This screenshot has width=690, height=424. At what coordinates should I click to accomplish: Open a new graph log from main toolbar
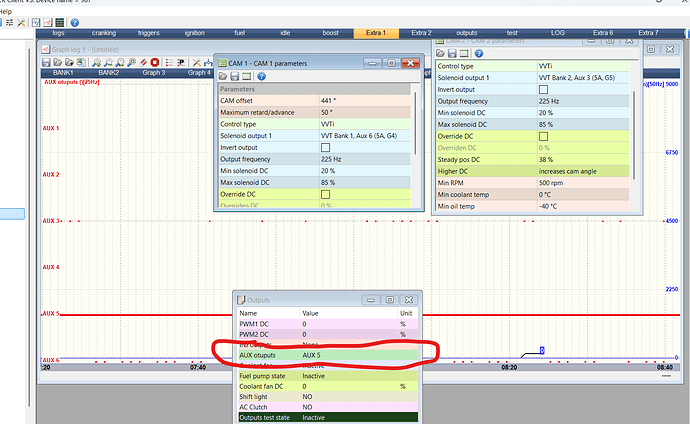[x=48, y=22]
